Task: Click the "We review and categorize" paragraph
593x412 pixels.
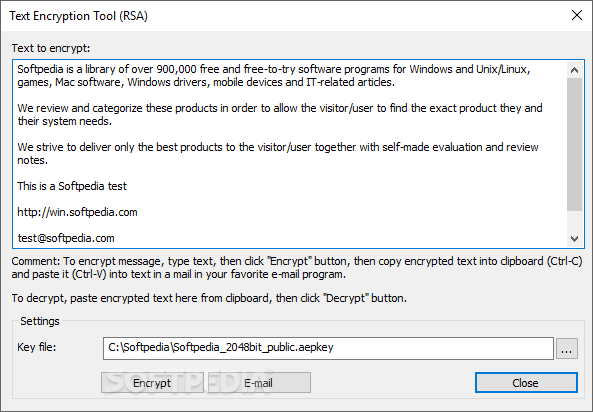Action: 280,115
